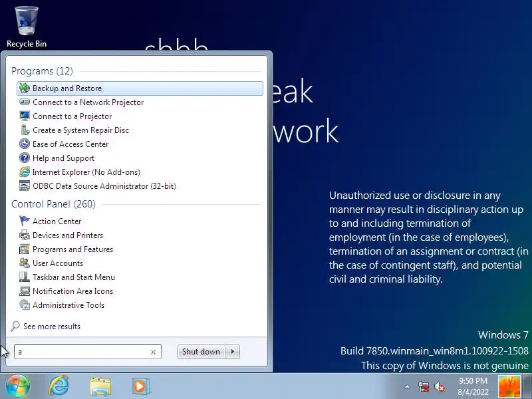532x399 pixels.
Task: Click the Show desktop strip at the taskbar's end
Action: point(527,386)
